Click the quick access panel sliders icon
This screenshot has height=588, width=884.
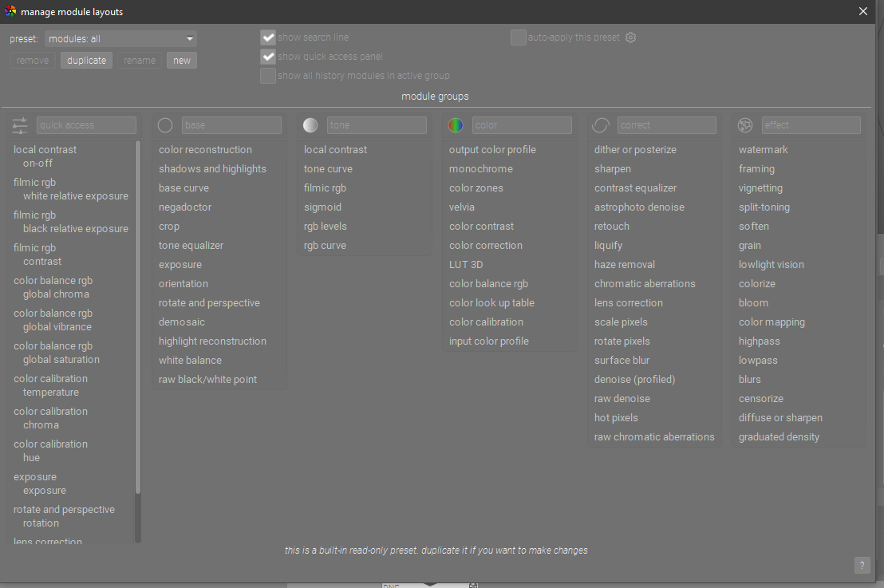tap(19, 125)
